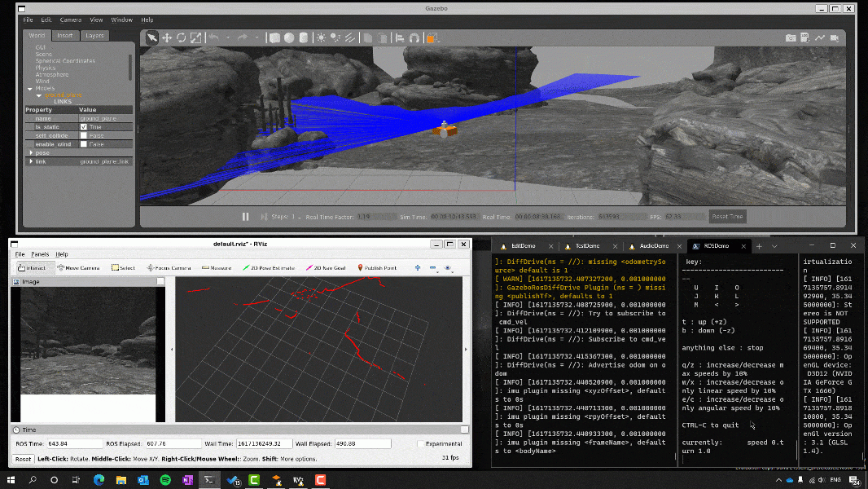The width and height of the screenshot is (868, 489).
Task: Open the Camera menu in Gazebo
Action: (x=70, y=20)
